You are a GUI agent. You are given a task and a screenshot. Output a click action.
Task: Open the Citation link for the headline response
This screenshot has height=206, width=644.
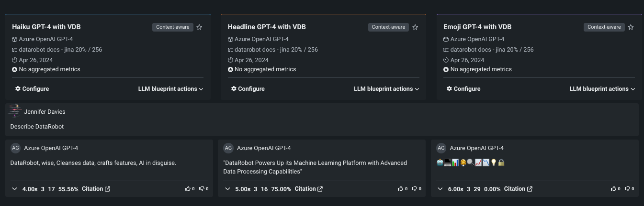pos(308,189)
